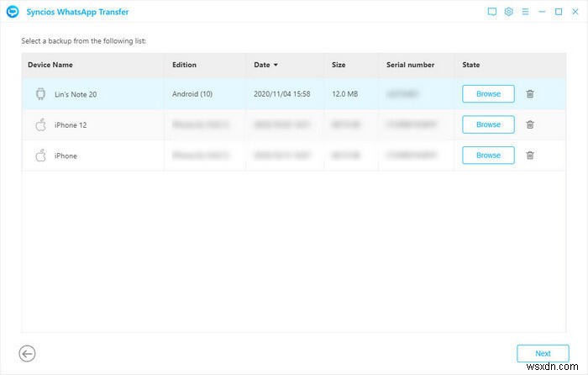Maximize the Syncios window

click(x=559, y=12)
